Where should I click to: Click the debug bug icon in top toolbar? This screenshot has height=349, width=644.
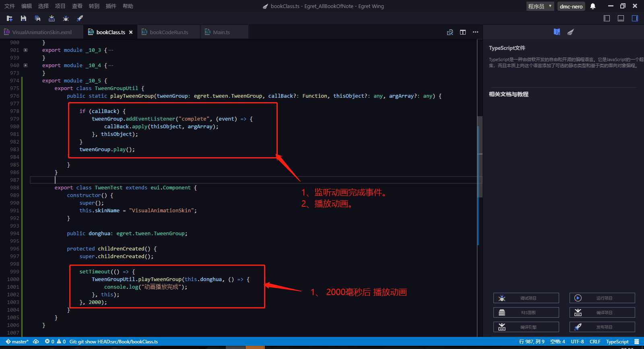66,18
